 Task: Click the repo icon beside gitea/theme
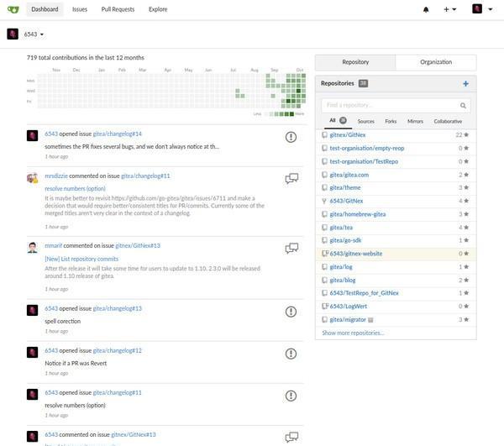(324, 187)
